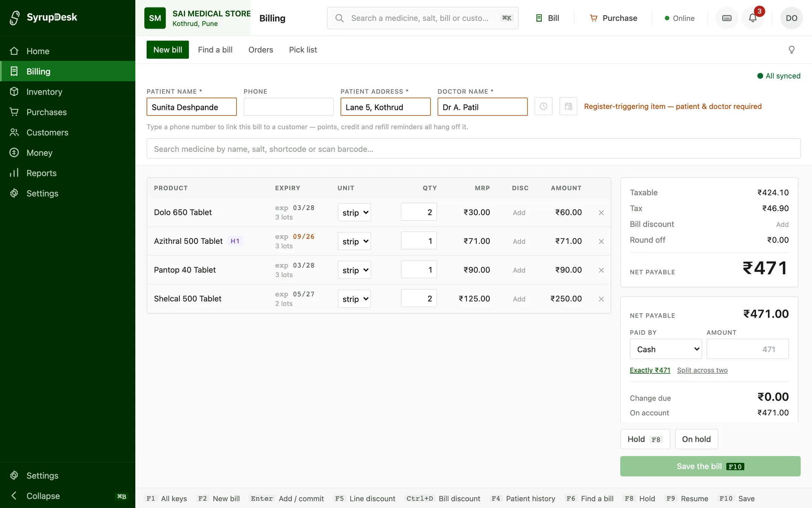Add discount for Shelcal 500 Tablet
This screenshot has height=508, width=812.
[519, 299]
